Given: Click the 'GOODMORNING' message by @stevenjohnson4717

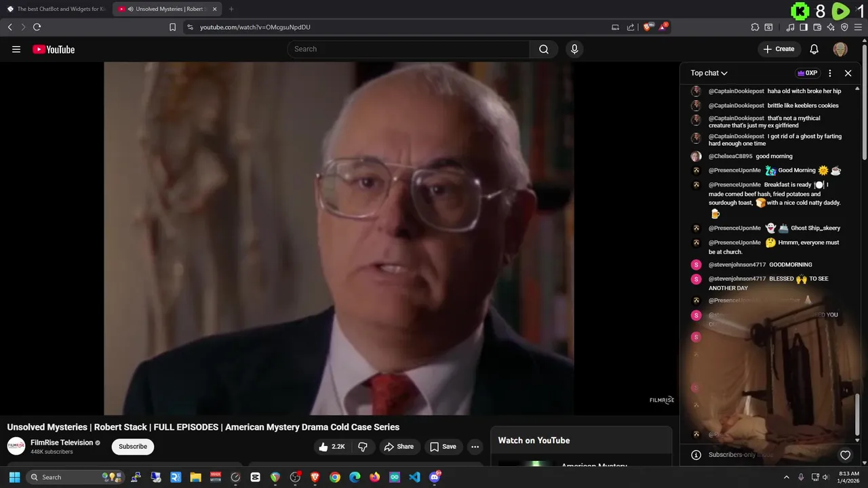Looking at the screenshot, I should click(x=791, y=265).
